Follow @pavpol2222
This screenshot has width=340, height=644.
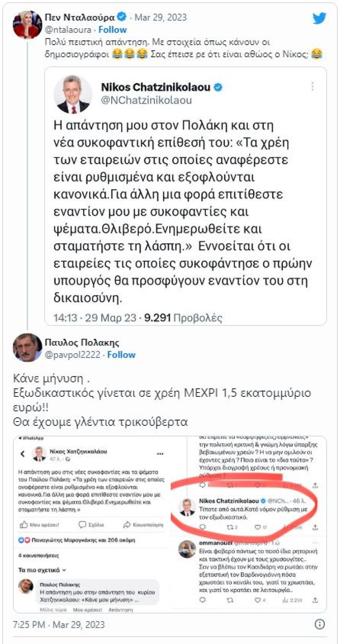point(121,355)
